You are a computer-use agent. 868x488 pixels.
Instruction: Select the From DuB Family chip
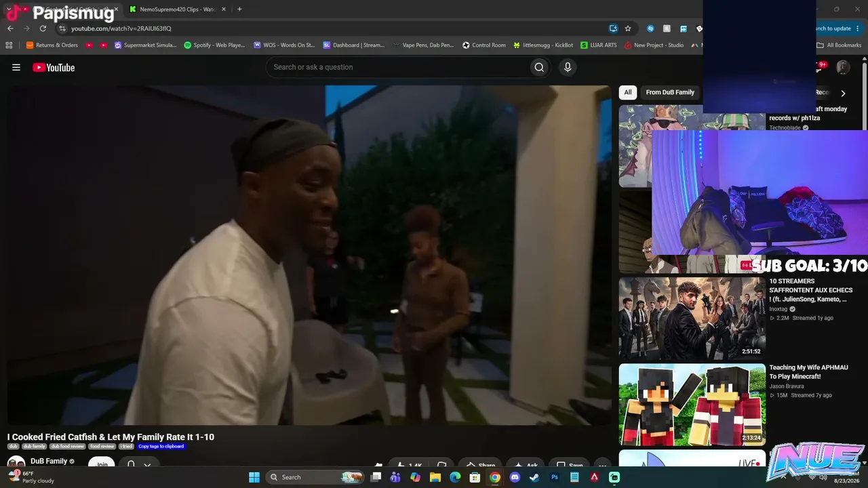point(670,92)
